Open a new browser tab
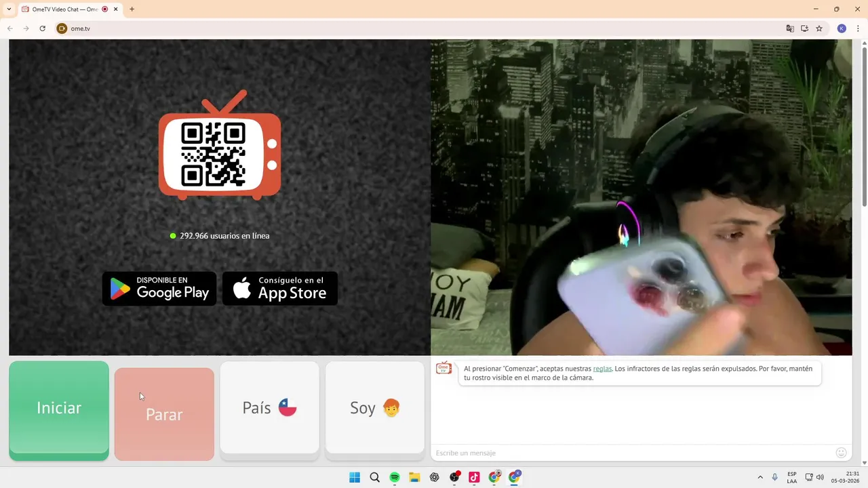The width and height of the screenshot is (868, 488). [x=132, y=9]
